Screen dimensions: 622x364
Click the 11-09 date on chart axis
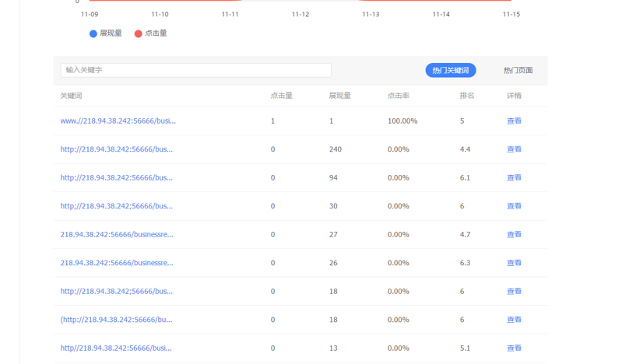90,14
